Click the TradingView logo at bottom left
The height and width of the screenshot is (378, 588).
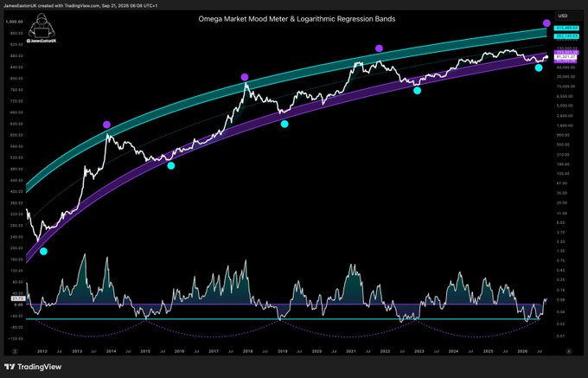click(x=33, y=367)
